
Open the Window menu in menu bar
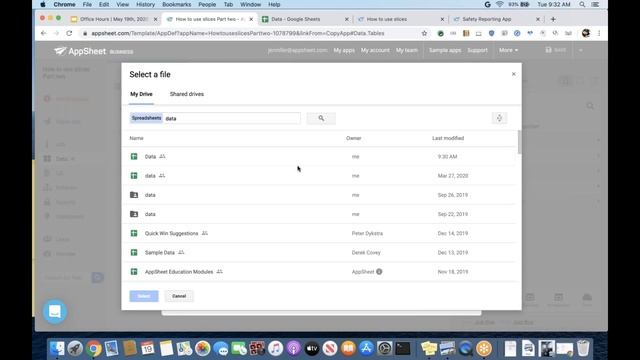(x=250, y=4)
